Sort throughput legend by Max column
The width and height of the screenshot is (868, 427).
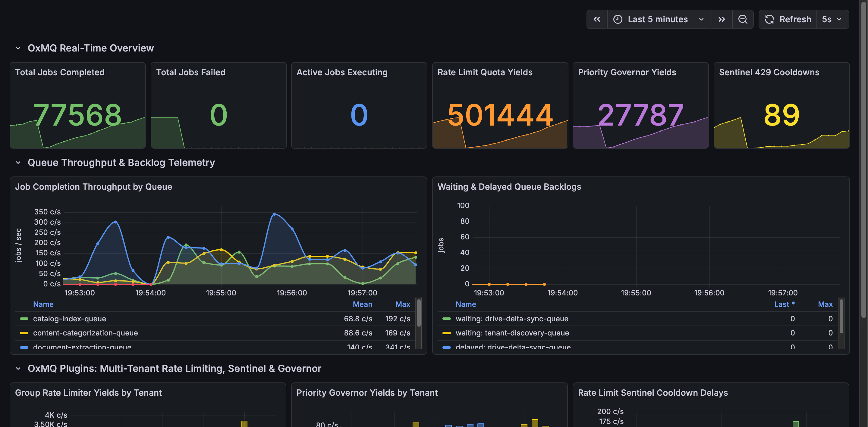pyautogui.click(x=403, y=304)
